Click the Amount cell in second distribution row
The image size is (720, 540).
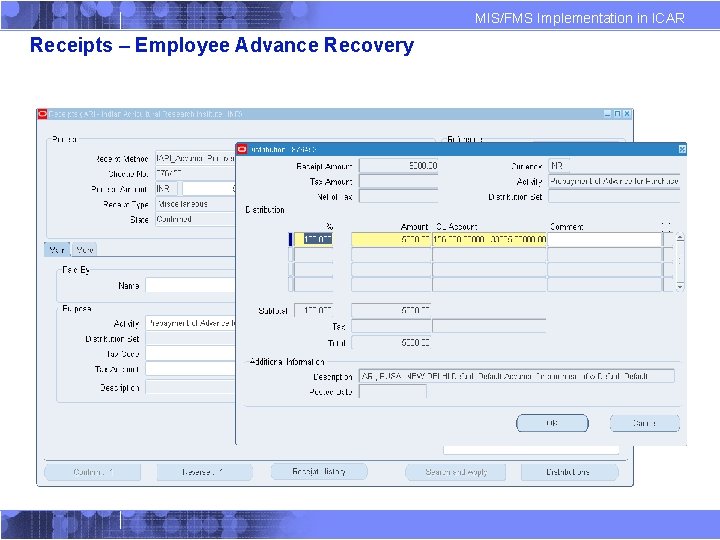pos(391,254)
